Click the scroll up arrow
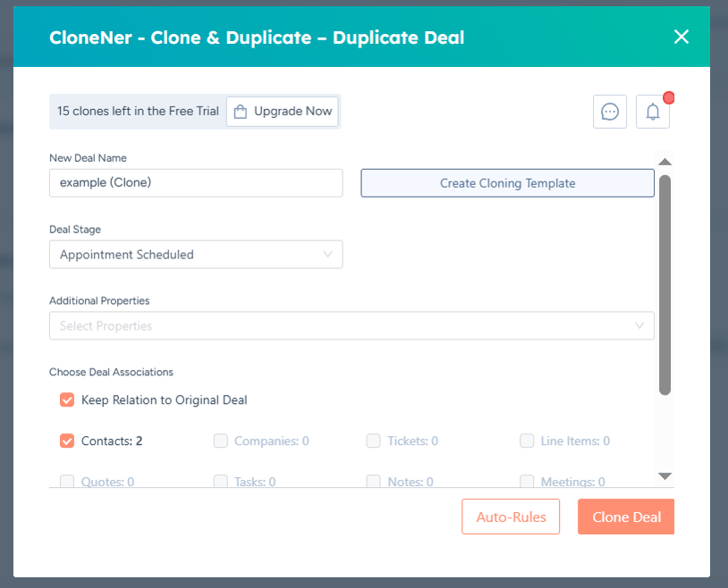This screenshot has height=588, width=728. 665,162
